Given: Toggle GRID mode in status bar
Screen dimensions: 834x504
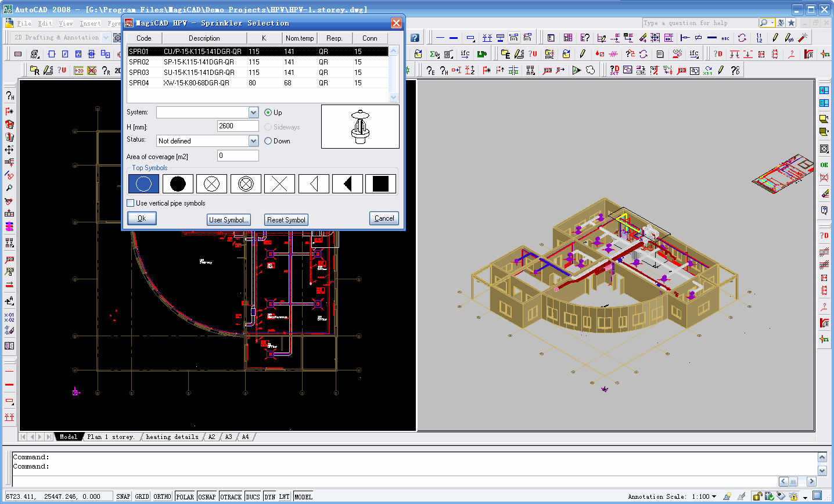Looking at the screenshot, I should point(142,496).
